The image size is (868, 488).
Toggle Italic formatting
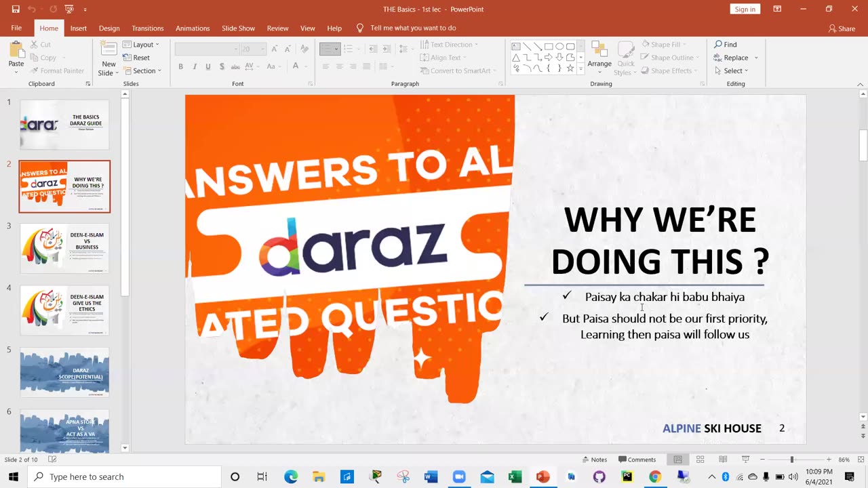[x=195, y=66]
